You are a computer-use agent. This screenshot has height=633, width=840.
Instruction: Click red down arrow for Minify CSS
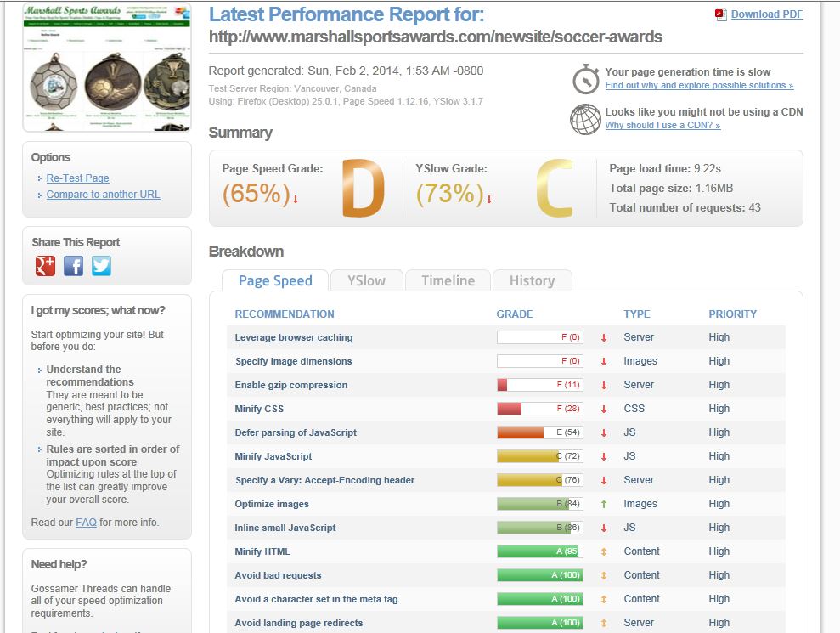click(604, 409)
